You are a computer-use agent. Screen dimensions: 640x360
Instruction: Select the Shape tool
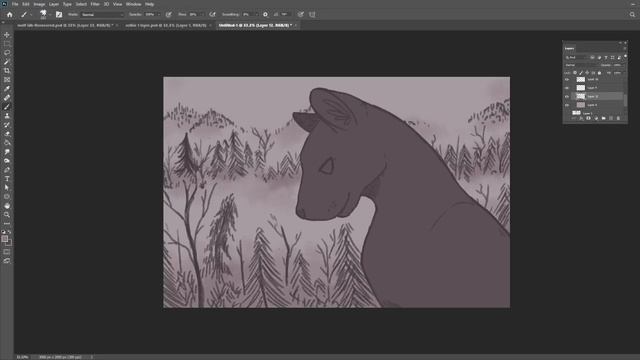click(x=7, y=197)
